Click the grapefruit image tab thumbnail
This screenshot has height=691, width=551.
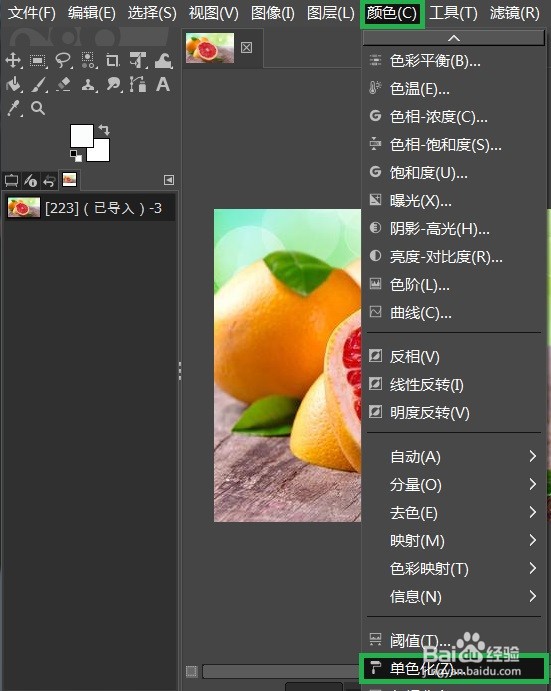click(x=210, y=48)
